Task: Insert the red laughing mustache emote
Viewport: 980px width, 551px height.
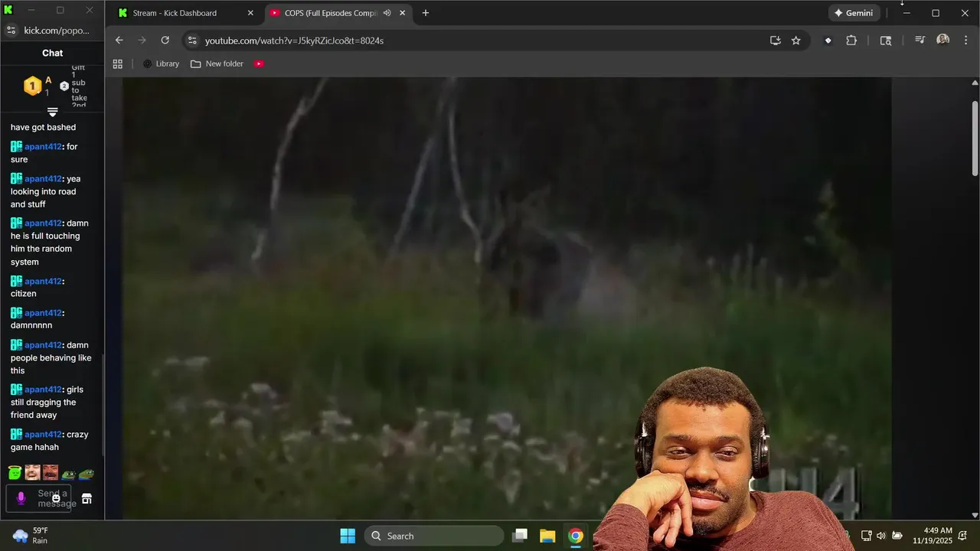Action: [50, 472]
